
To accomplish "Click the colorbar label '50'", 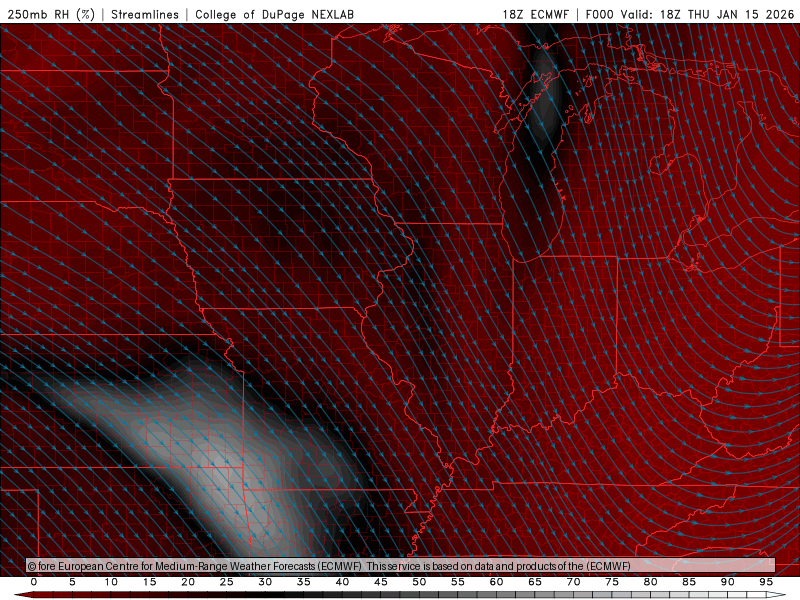I will click(x=419, y=582).
